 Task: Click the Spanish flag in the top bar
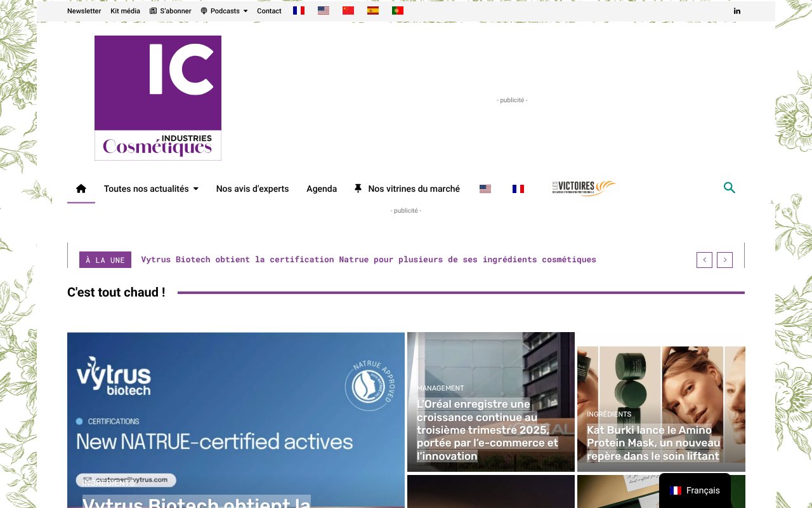[x=373, y=10]
